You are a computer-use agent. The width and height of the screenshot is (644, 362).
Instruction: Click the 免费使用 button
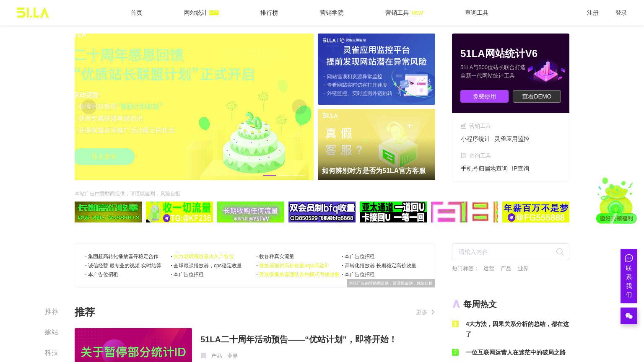484,96
